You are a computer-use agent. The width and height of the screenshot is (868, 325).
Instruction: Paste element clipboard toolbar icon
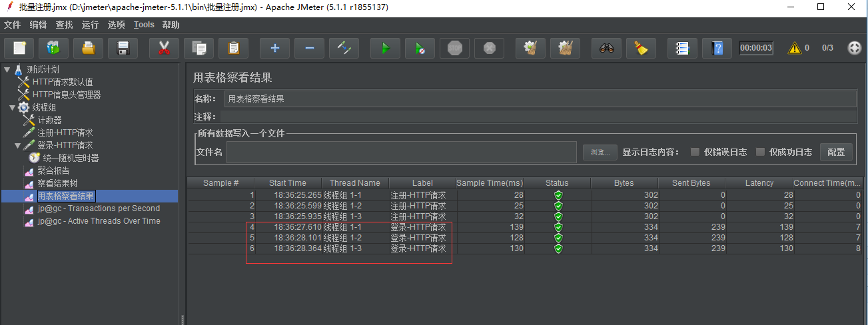pyautogui.click(x=233, y=48)
